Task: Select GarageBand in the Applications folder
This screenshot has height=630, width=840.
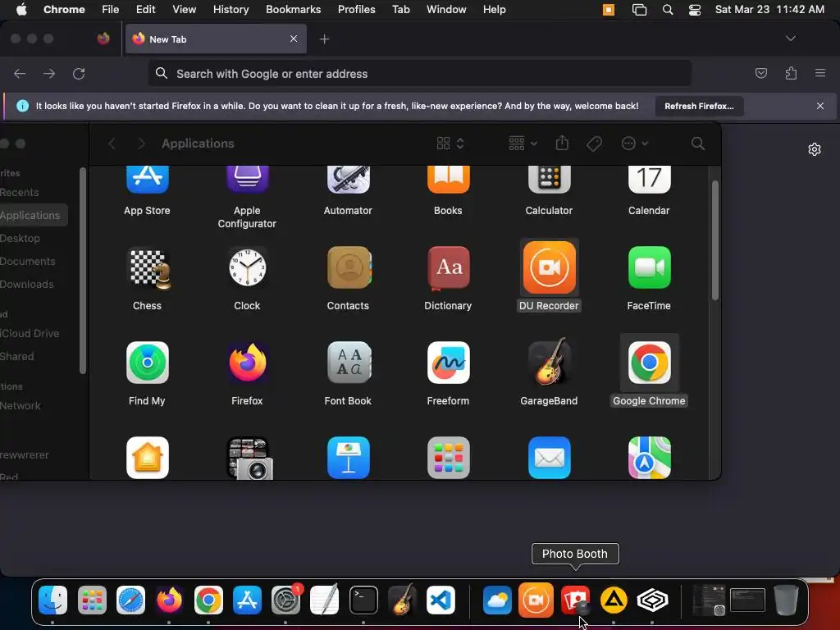Action: [549, 362]
